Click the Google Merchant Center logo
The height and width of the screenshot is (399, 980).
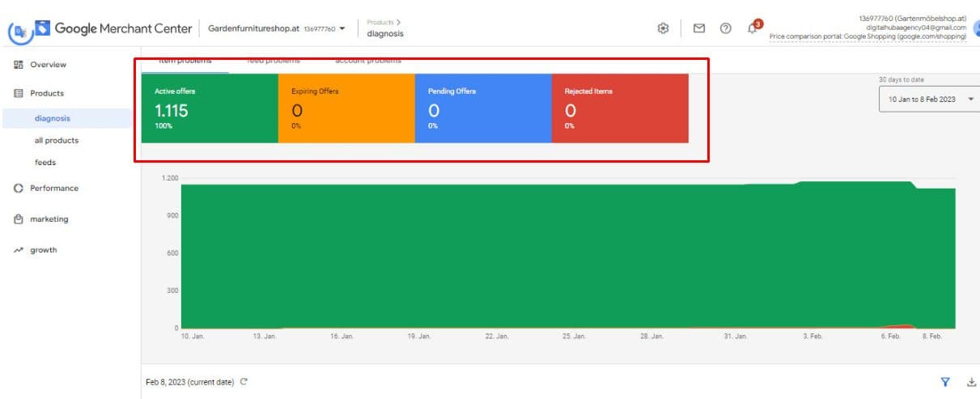click(113, 28)
